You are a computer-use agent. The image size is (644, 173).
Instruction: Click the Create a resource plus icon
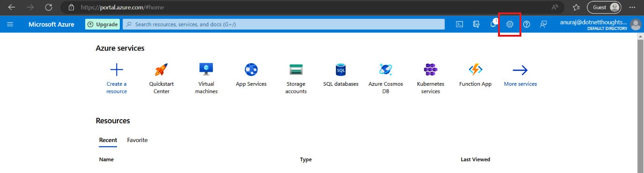pyautogui.click(x=117, y=70)
